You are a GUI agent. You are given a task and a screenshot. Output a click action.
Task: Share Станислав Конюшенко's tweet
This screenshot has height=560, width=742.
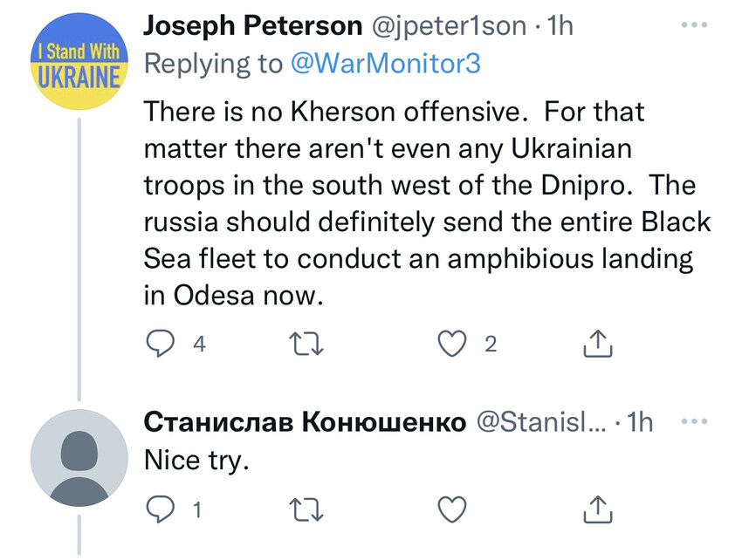coord(597,509)
